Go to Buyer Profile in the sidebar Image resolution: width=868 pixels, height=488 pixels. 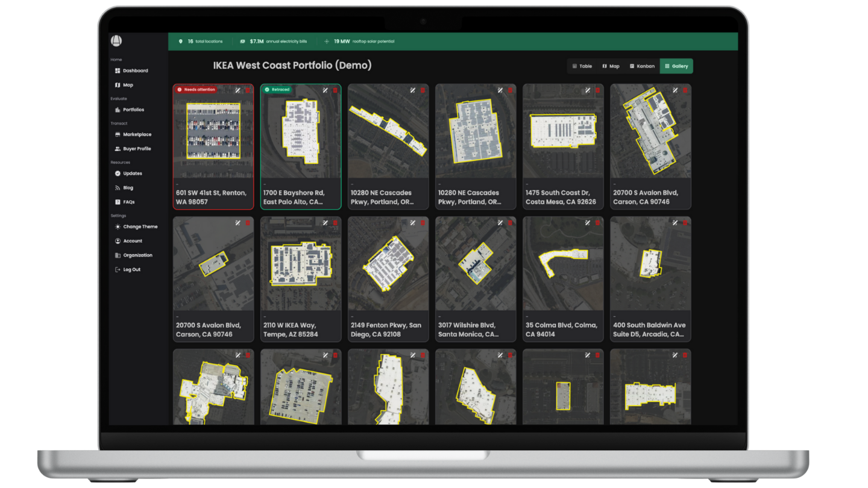point(137,149)
